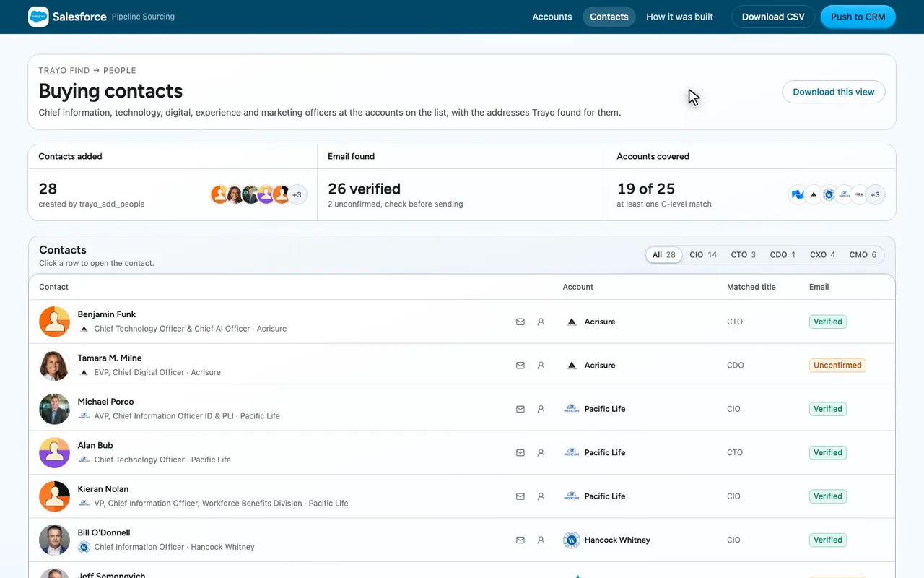924x578 pixels.
Task: Select person icon for Michael Porco
Action: click(x=541, y=409)
